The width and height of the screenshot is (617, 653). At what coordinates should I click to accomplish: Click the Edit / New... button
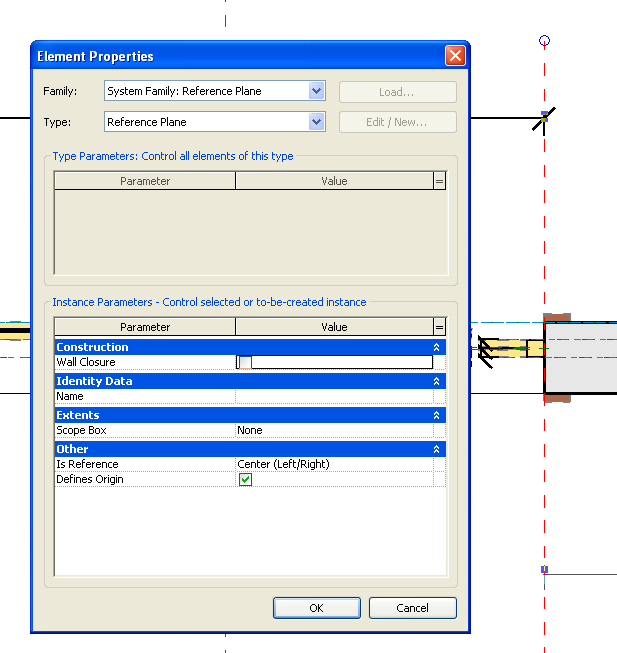tap(397, 122)
